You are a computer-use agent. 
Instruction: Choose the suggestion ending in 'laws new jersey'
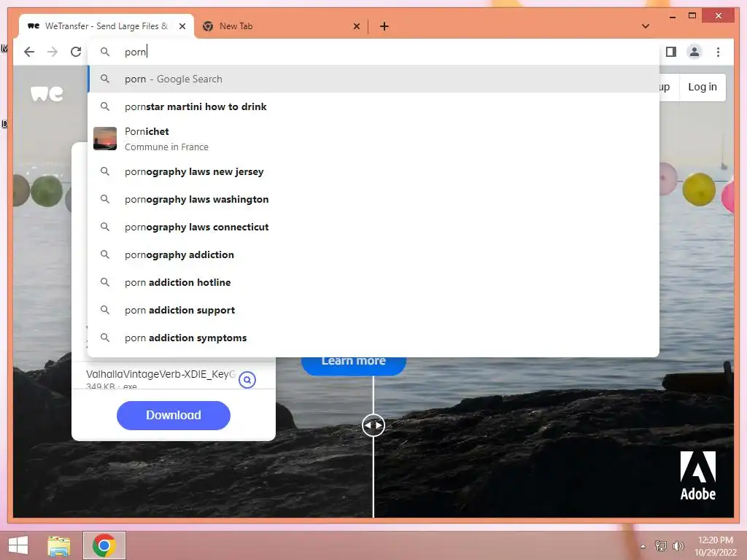[373, 171]
